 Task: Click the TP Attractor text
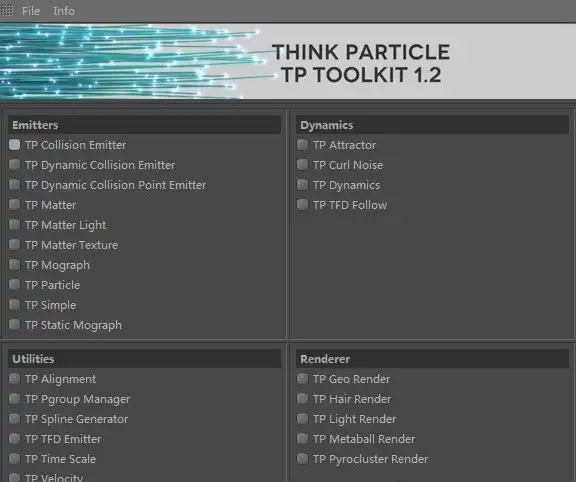click(345, 145)
